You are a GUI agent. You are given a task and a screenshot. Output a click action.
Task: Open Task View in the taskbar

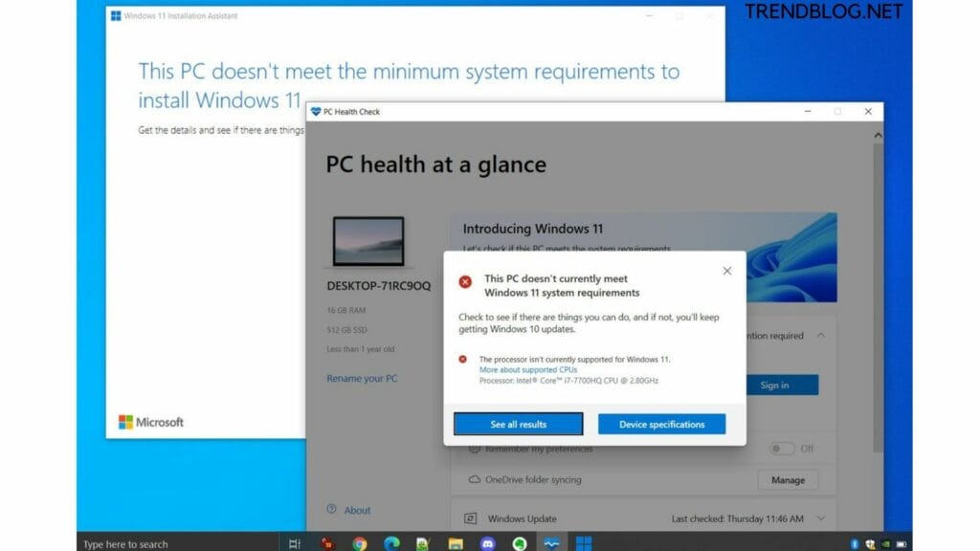click(x=295, y=543)
